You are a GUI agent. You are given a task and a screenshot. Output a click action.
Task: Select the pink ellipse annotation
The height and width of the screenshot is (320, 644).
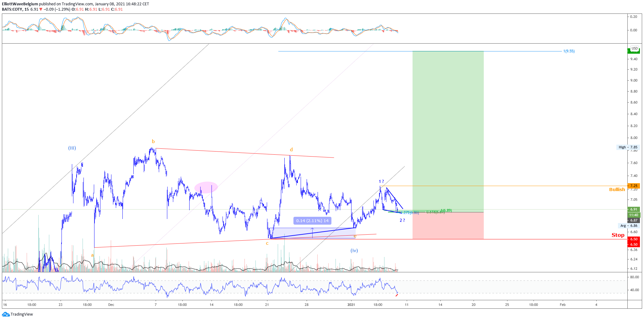click(x=206, y=187)
